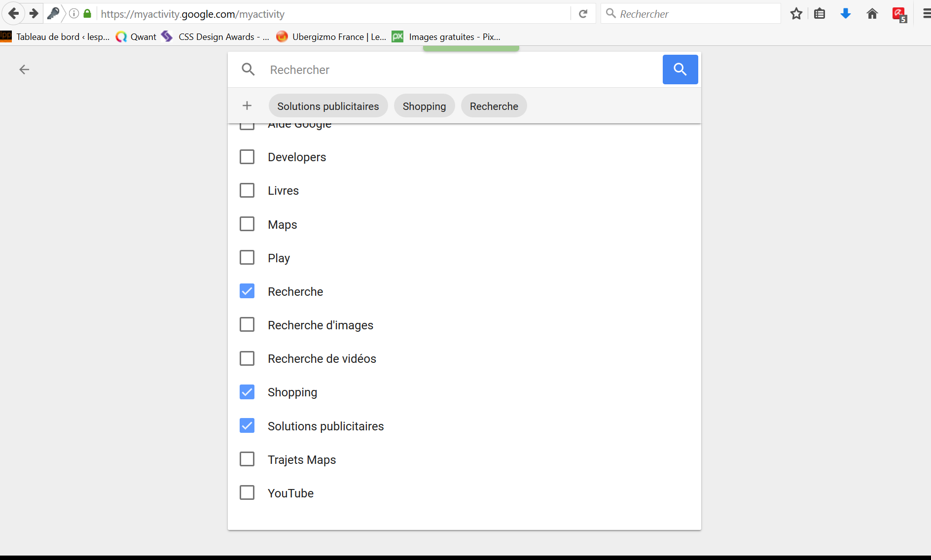The image size is (931, 560).
Task: Bookmark this page with the star icon
Action: point(796,14)
